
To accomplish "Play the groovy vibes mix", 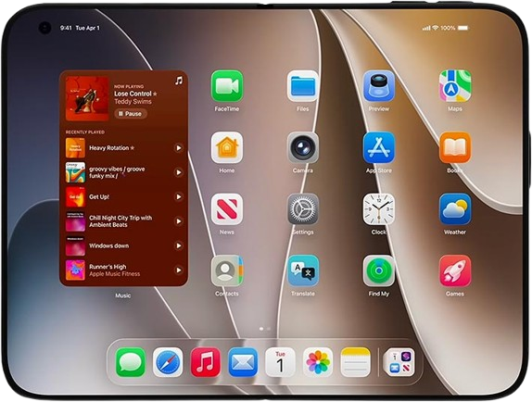I will [x=179, y=172].
